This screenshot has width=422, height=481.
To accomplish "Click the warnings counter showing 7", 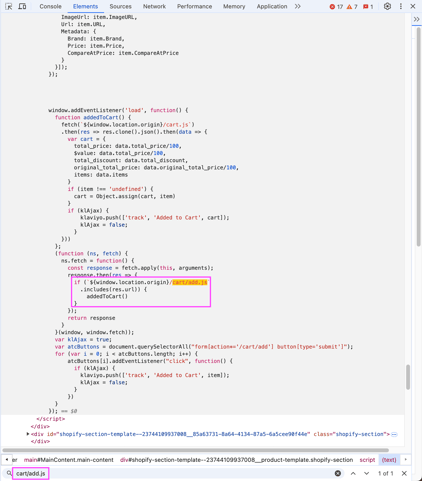I will [x=352, y=7].
